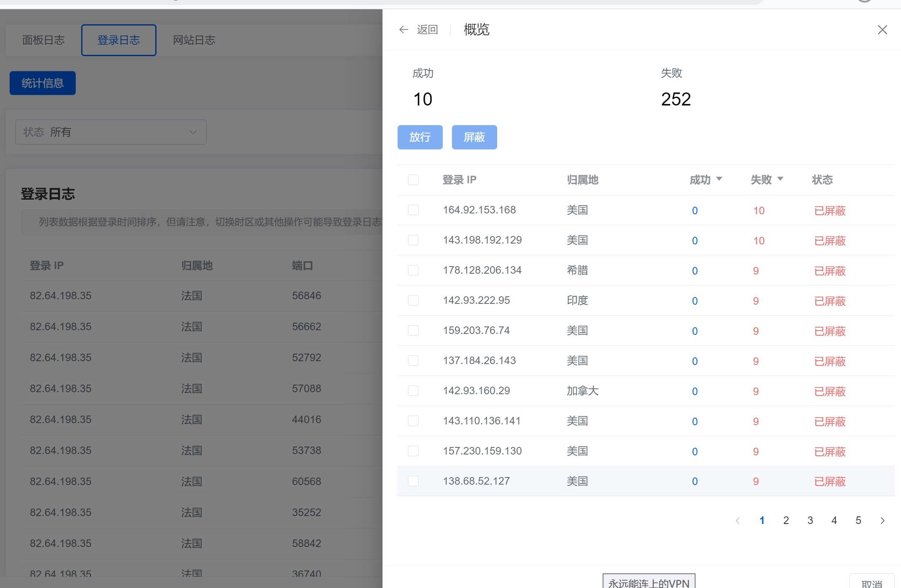Click port 35252 in login log table
The height and width of the screenshot is (588, 901).
(x=307, y=513)
